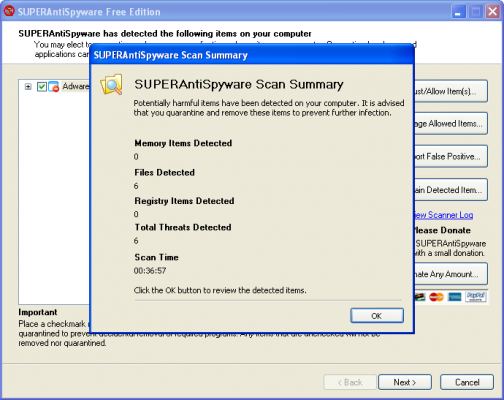The width and height of the screenshot is (504, 400).
Task: Click the Trust/Allow Item(s) button
Action: pos(451,91)
